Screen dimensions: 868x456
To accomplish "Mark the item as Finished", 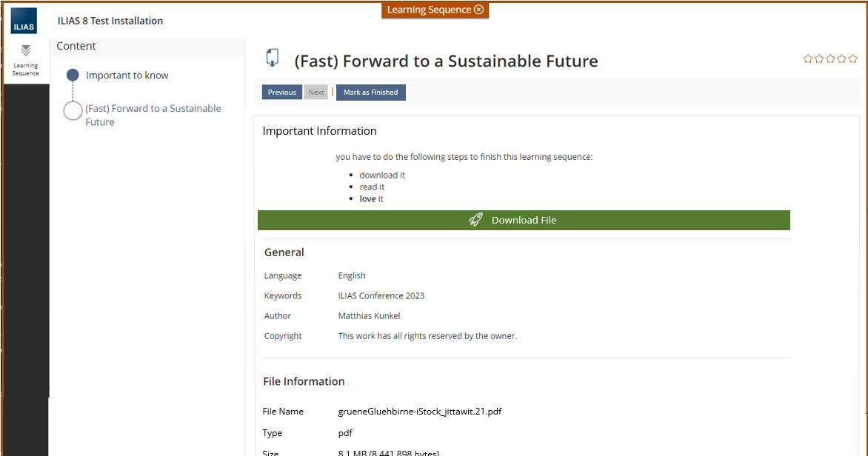I will [370, 93].
